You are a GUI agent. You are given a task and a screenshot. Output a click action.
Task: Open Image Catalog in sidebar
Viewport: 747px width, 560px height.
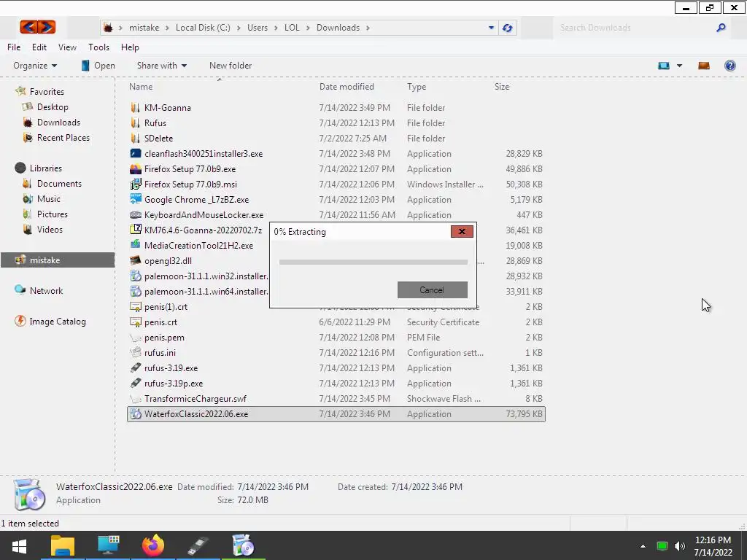pyautogui.click(x=58, y=322)
